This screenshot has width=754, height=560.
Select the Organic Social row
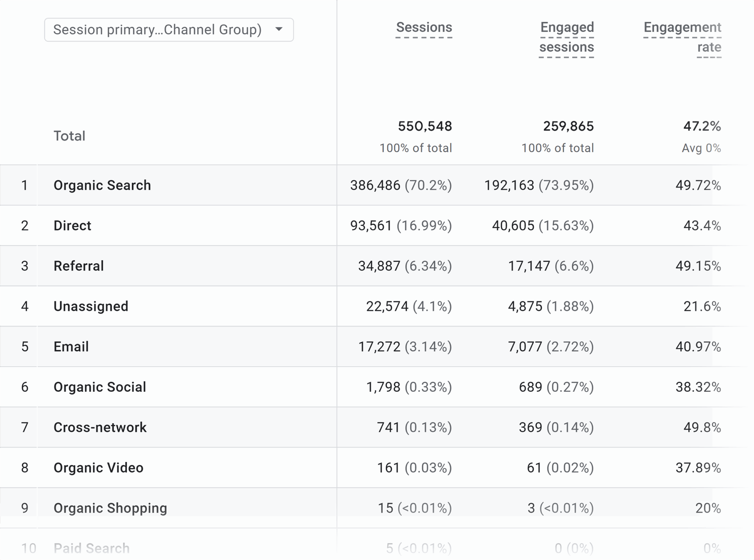coord(100,387)
